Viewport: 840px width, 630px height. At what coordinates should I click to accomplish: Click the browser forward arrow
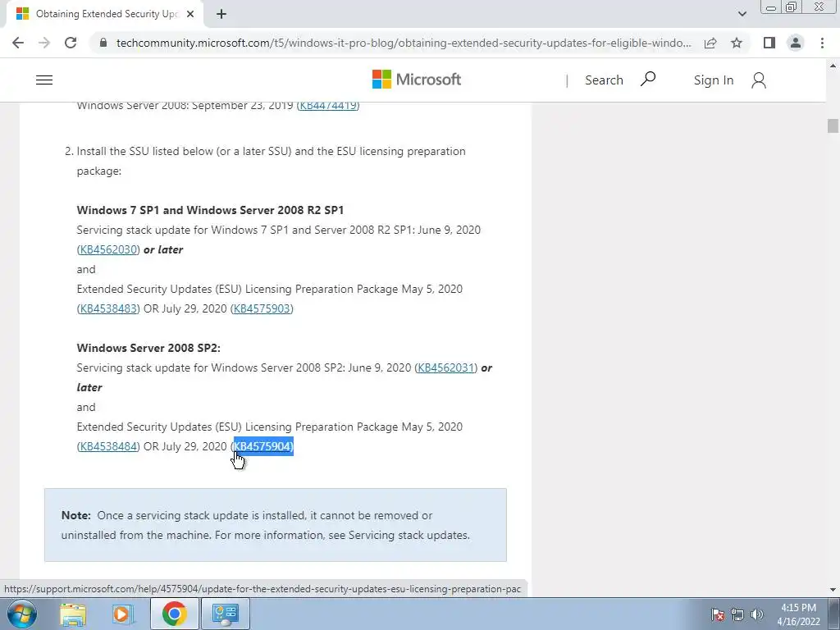pos(44,43)
